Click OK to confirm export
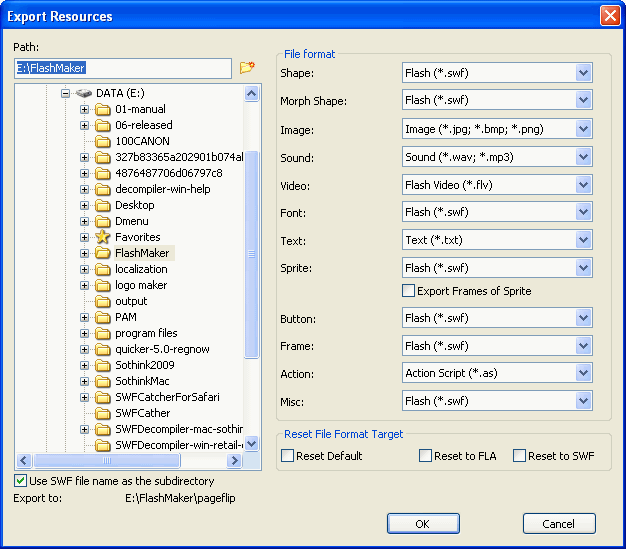The image size is (626, 549). coord(423,523)
